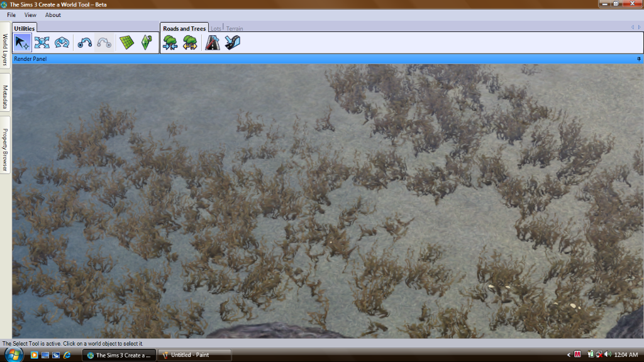Choose the road placement tool icon

click(x=213, y=43)
